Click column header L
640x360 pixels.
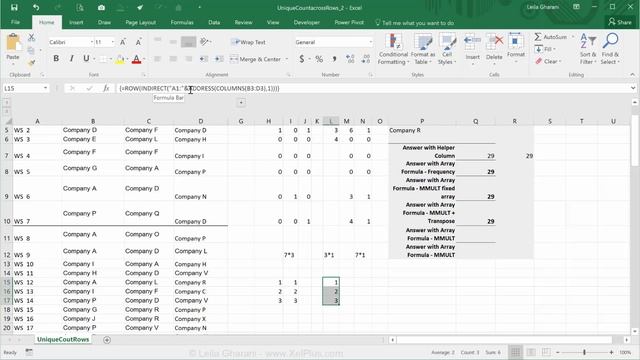click(x=331, y=121)
